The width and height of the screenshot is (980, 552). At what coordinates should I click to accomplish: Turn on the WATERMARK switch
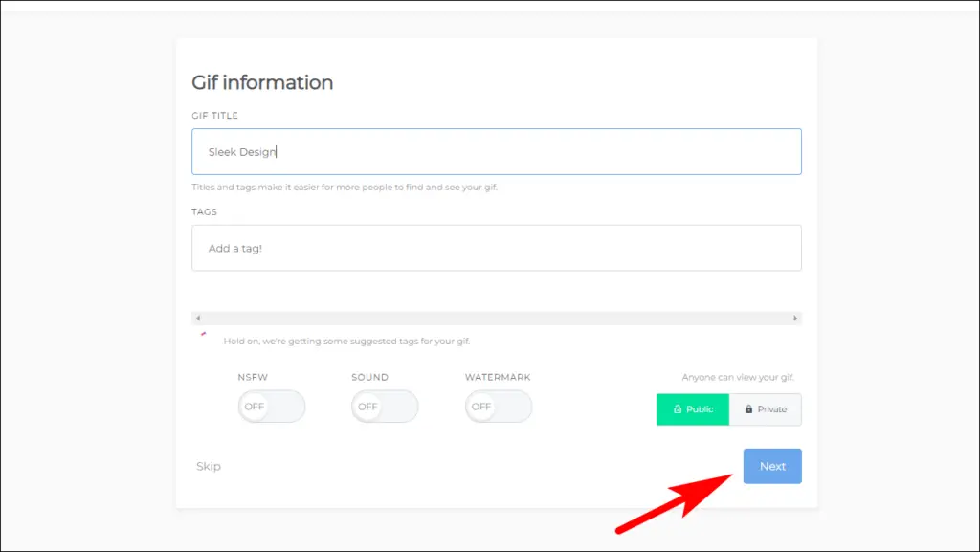[498, 407]
